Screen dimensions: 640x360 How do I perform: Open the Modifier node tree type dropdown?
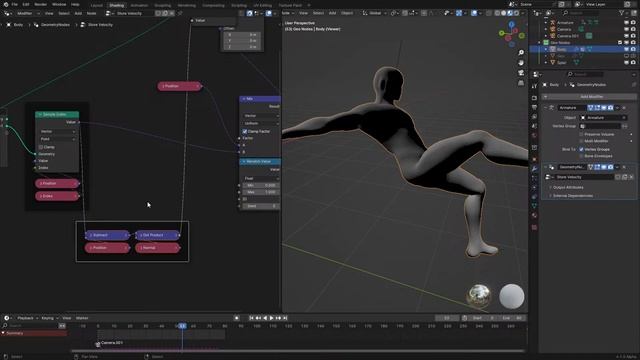click(28, 13)
